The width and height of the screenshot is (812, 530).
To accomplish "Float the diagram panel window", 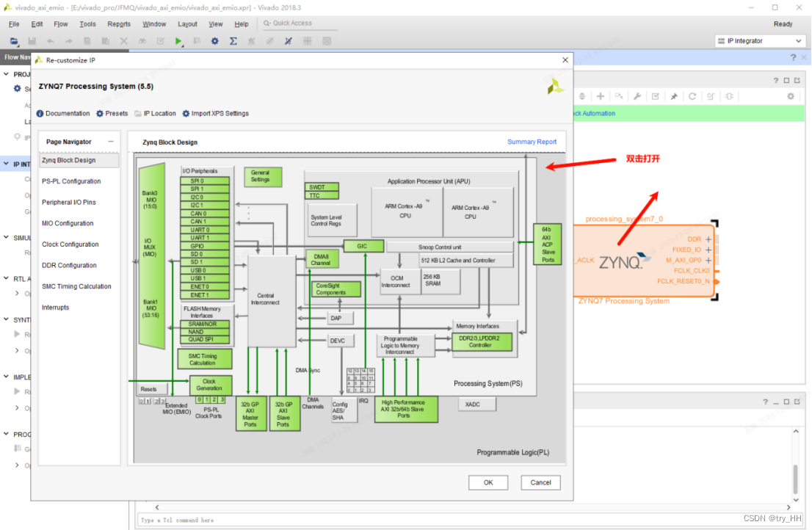I will pyautogui.click(x=797, y=81).
